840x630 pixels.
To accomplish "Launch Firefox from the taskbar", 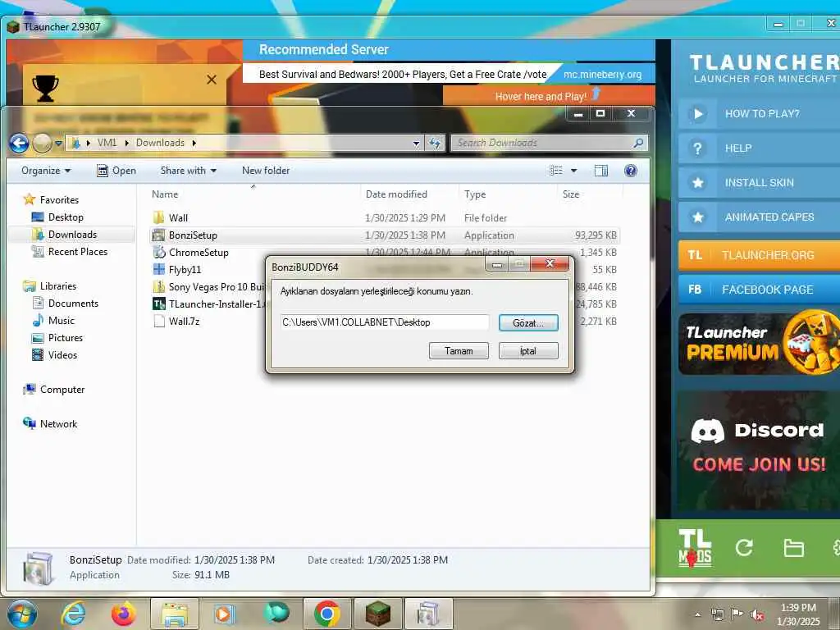I will tap(124, 614).
